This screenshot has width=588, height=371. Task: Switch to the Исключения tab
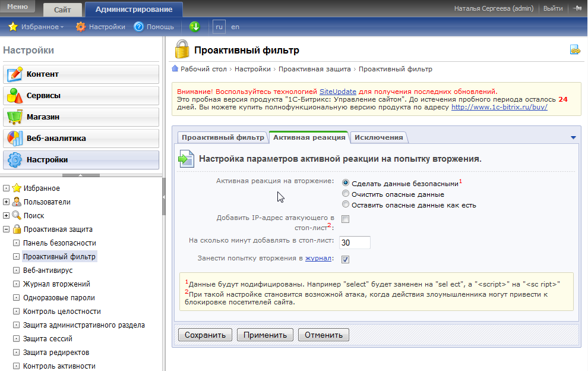click(378, 137)
